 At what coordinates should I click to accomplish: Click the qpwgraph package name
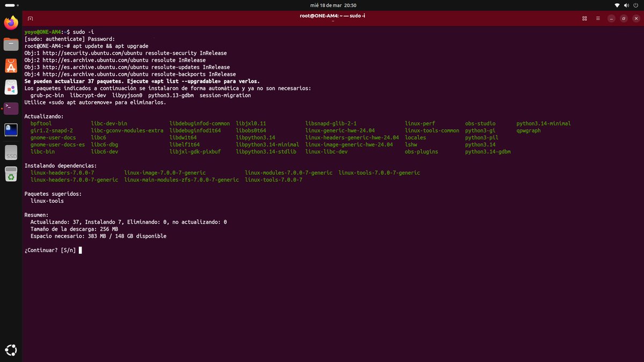click(x=529, y=130)
